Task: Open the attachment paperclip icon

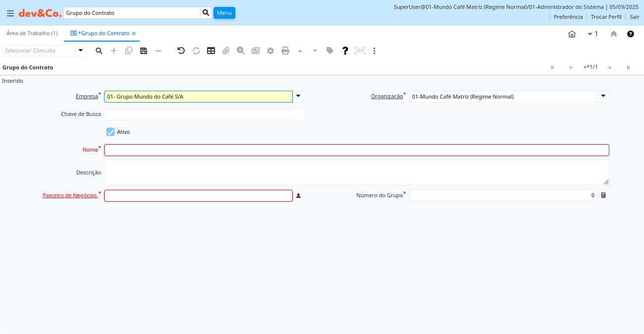Action: (226, 51)
